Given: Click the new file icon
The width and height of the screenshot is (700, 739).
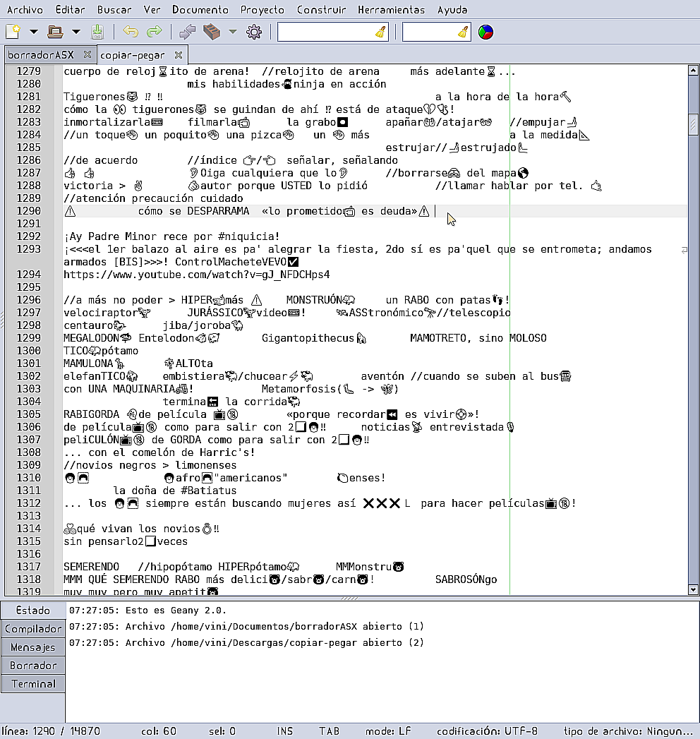Looking at the screenshot, I should 13,32.
